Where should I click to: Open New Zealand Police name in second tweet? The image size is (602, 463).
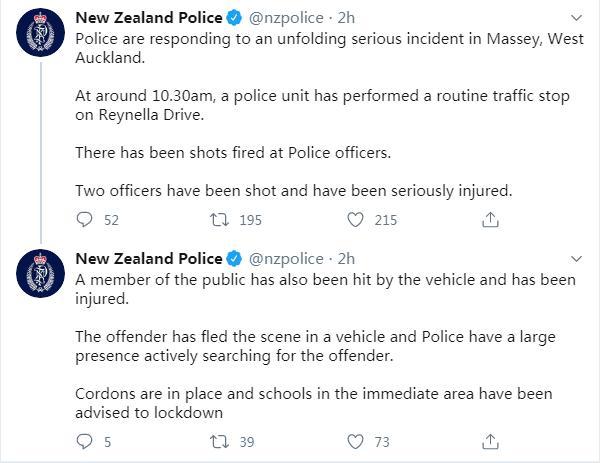pos(149,259)
